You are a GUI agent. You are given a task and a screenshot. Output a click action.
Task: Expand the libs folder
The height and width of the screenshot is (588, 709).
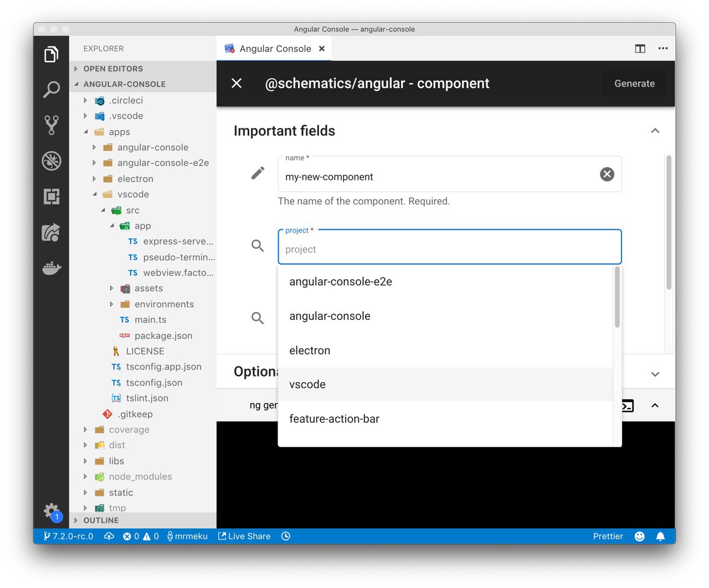click(143, 461)
